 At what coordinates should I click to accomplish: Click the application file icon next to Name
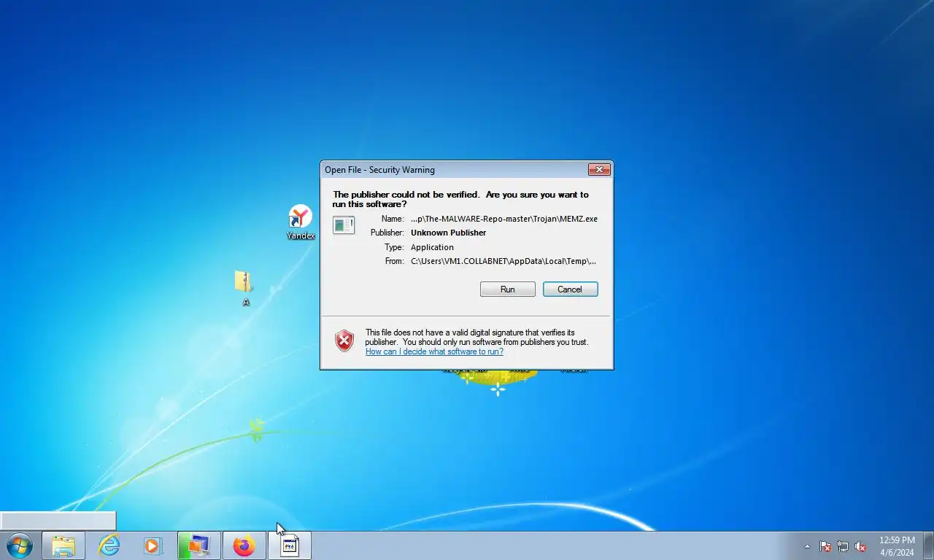(344, 225)
